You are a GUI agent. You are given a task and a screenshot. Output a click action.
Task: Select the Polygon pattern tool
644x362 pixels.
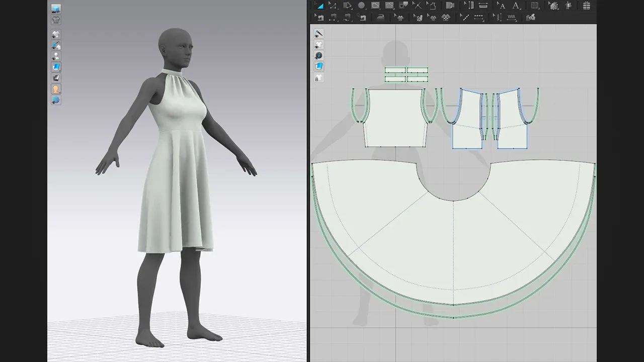[x=348, y=6]
